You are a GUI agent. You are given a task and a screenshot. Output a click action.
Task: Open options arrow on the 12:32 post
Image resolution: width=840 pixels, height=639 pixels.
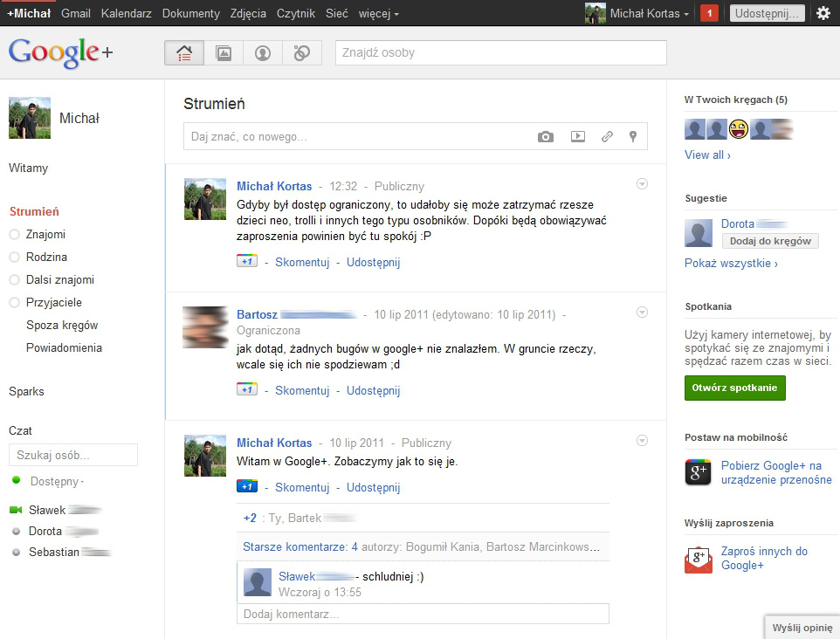642,183
